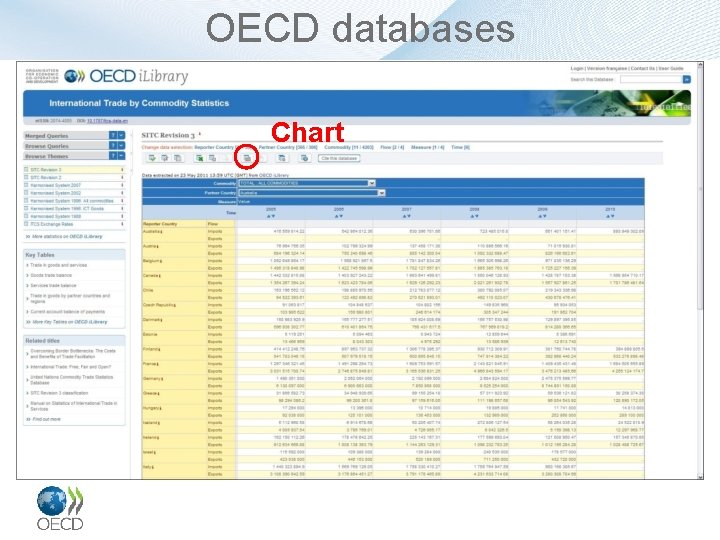The height and width of the screenshot is (540, 720).
Task: Click the info icon on the SITC Revision 2 row
Action: (122, 178)
